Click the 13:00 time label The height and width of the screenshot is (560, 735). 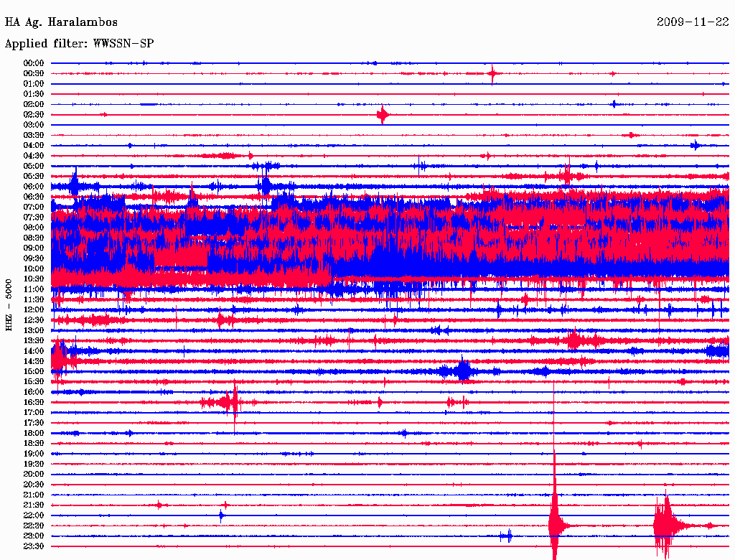click(34, 331)
